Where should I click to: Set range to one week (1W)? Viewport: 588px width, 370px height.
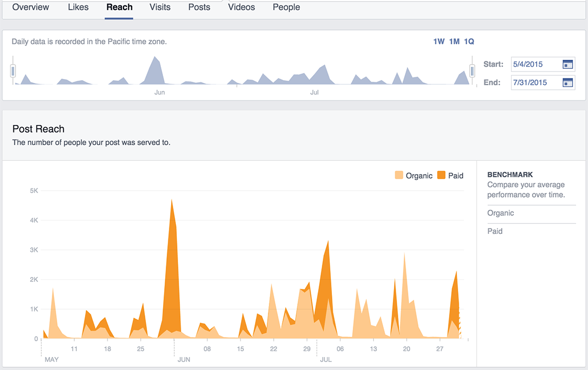[439, 42]
